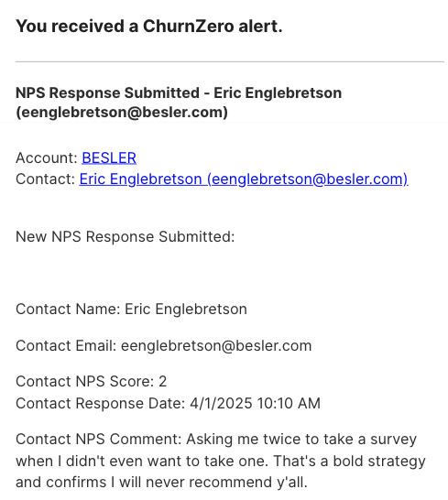Click the 'Contact:' label before the link
Image resolution: width=448 pixels, height=500 pixels.
click(x=45, y=179)
